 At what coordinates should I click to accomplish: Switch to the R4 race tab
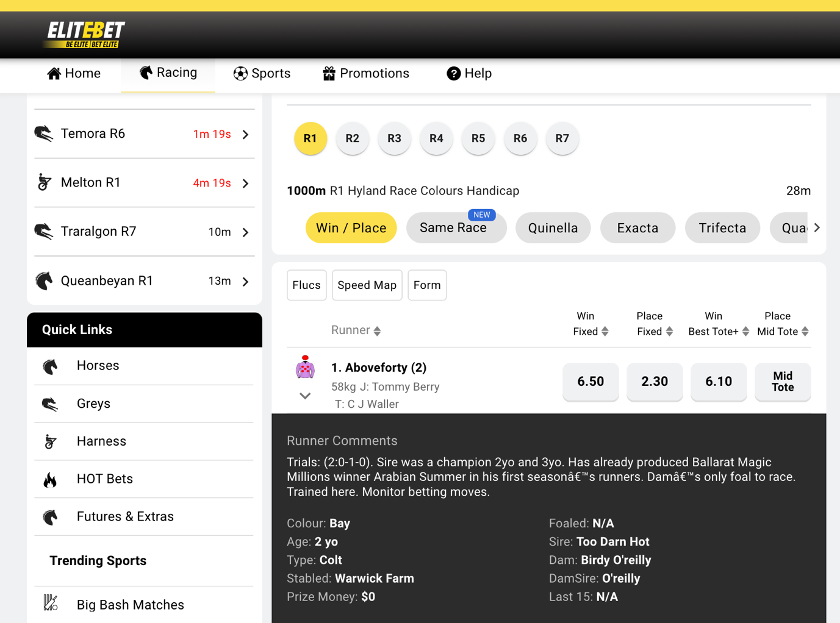pos(436,138)
